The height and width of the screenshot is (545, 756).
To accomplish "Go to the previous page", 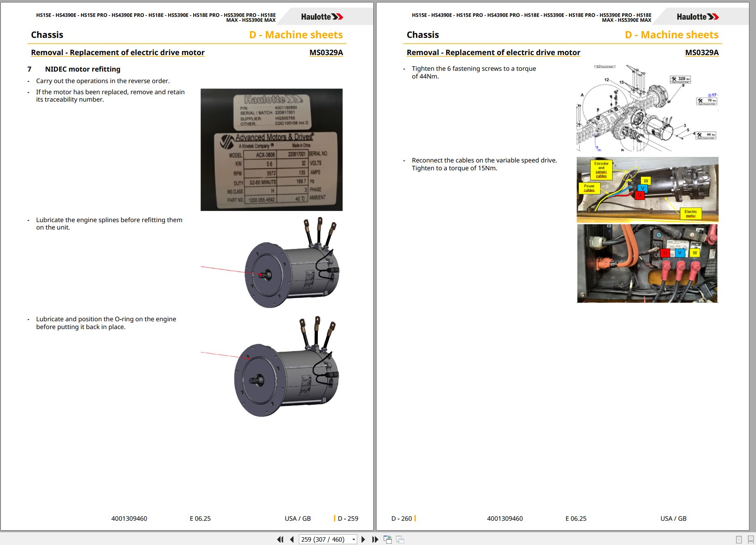I will 292,539.
